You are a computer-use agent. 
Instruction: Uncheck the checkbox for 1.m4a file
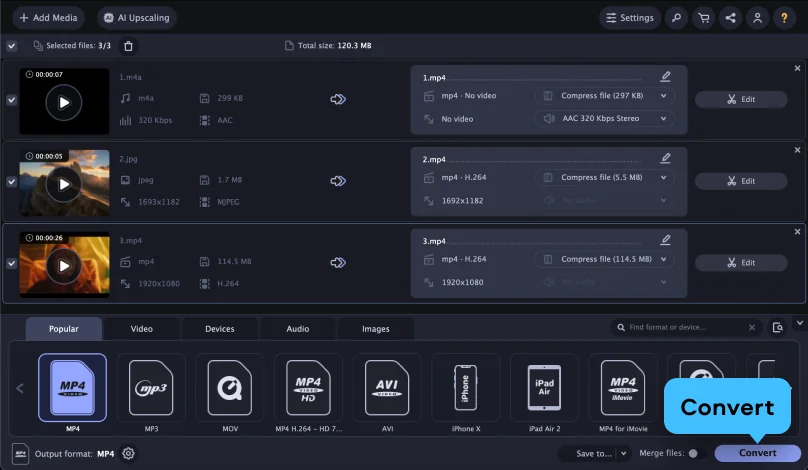tap(11, 100)
